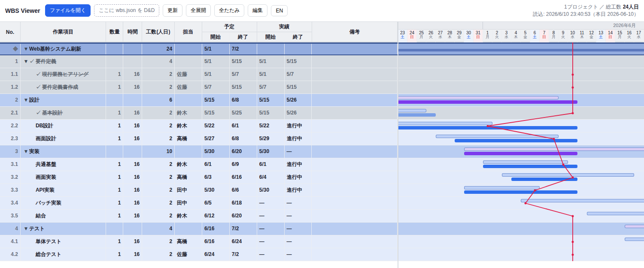Select the 単体テスト task name
The width and height of the screenshot is (644, 268).
point(49,241)
